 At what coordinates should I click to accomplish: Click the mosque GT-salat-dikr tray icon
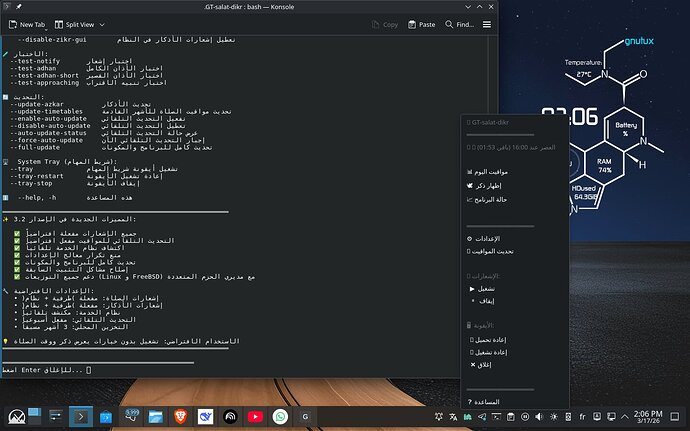click(467, 416)
